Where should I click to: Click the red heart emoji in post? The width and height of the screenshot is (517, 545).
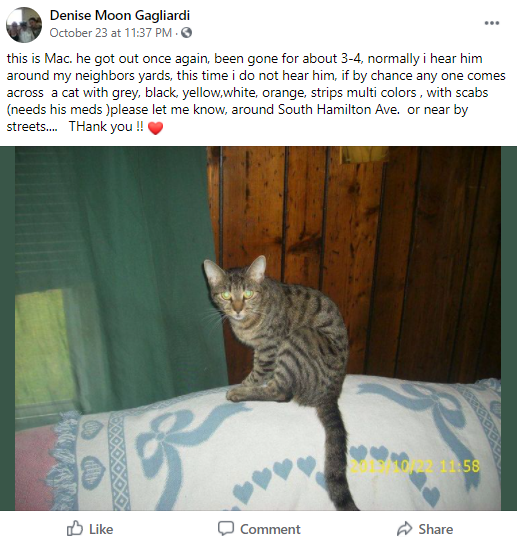pyautogui.click(x=155, y=128)
